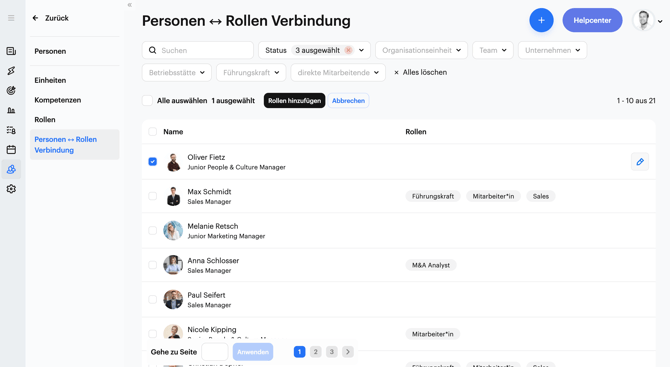Click Max Schmidt's Mitarbeiter*in role tag
Viewport: 670px width, 367px height.
493,196
